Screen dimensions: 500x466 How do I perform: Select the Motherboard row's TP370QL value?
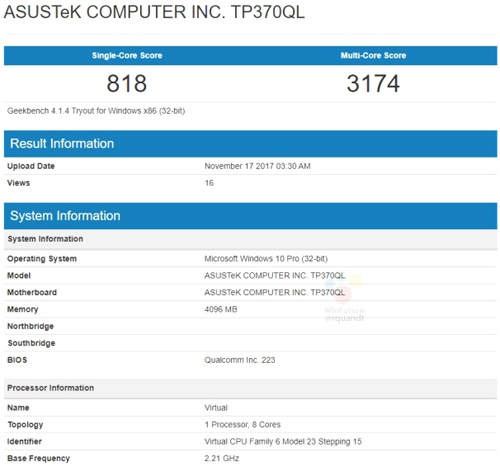pos(275,292)
